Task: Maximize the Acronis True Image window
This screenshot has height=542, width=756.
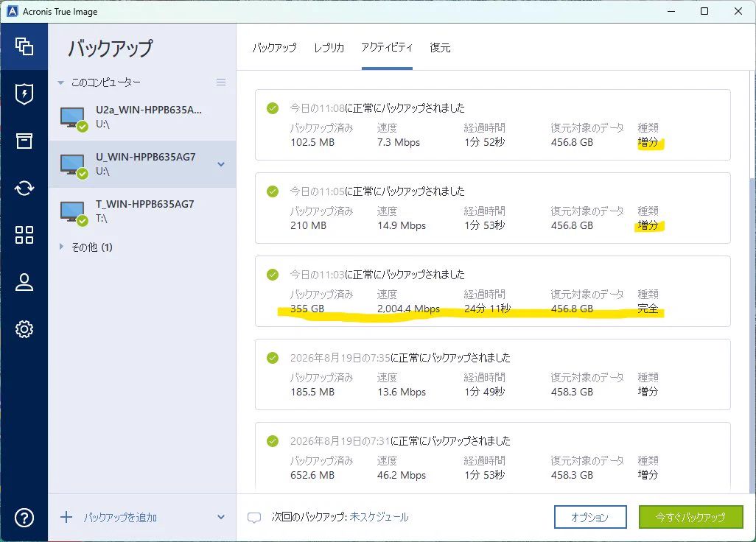Action: coord(704,11)
